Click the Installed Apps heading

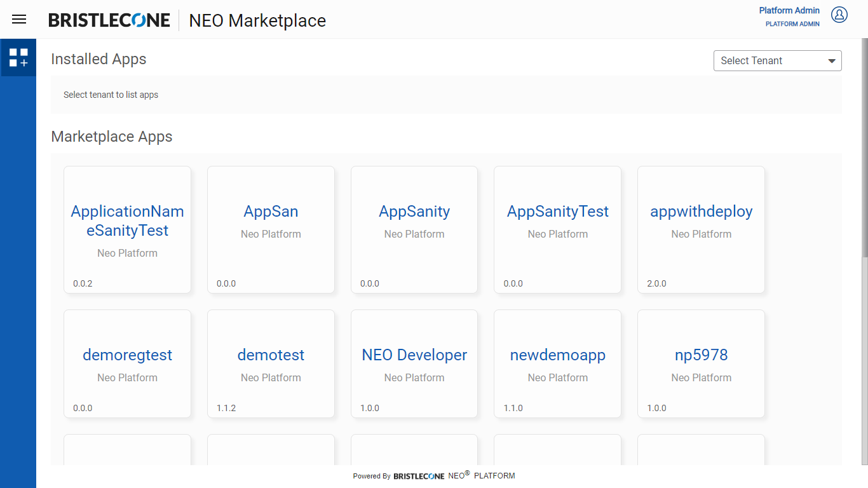click(98, 59)
